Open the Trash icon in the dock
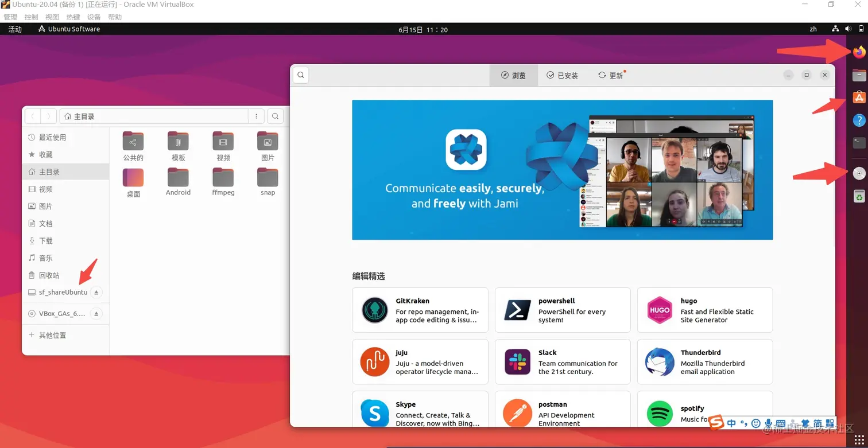This screenshot has width=868, height=448. (859, 196)
